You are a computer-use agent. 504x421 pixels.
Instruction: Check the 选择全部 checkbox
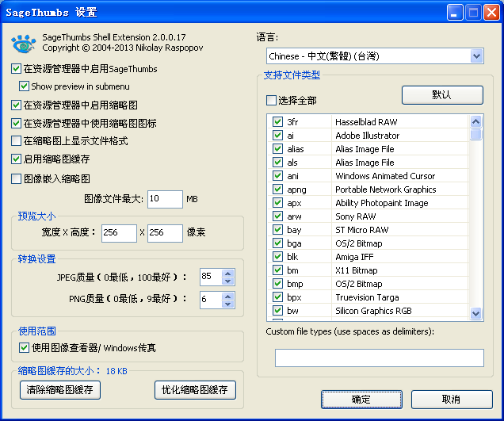[x=271, y=100]
